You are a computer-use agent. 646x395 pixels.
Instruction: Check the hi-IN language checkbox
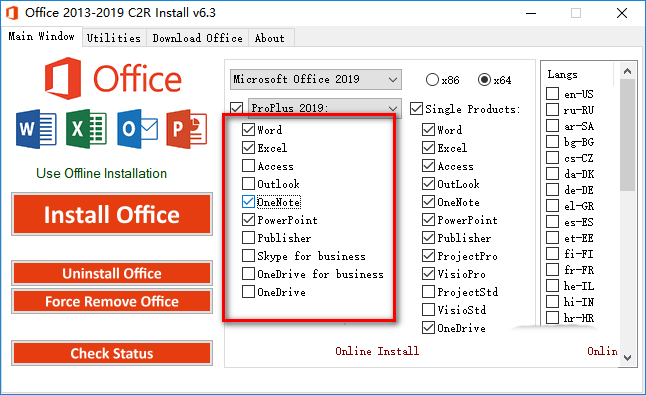(552, 302)
